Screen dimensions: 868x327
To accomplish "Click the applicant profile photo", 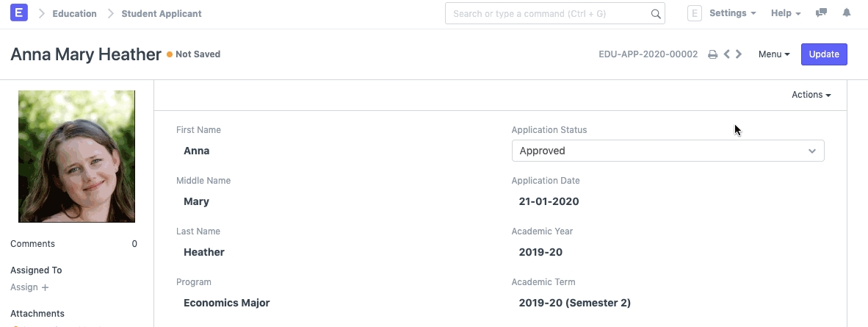I will pyautogui.click(x=76, y=156).
